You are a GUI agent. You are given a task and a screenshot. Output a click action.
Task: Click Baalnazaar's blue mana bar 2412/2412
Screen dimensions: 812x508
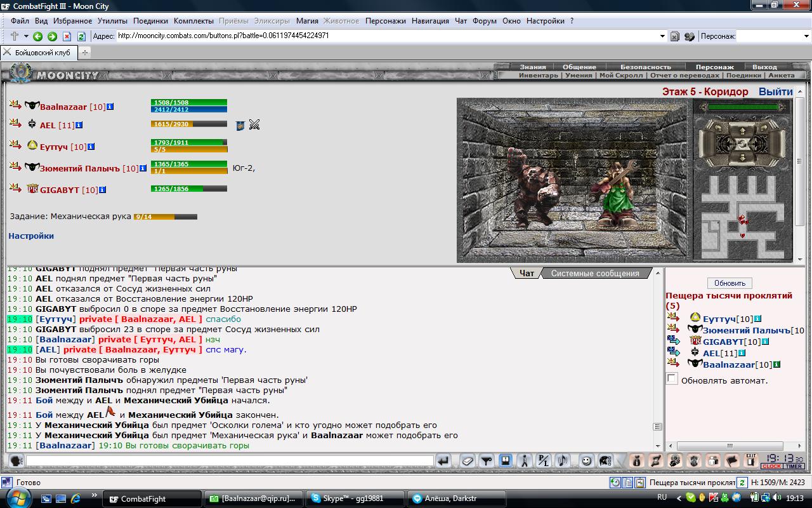point(189,109)
